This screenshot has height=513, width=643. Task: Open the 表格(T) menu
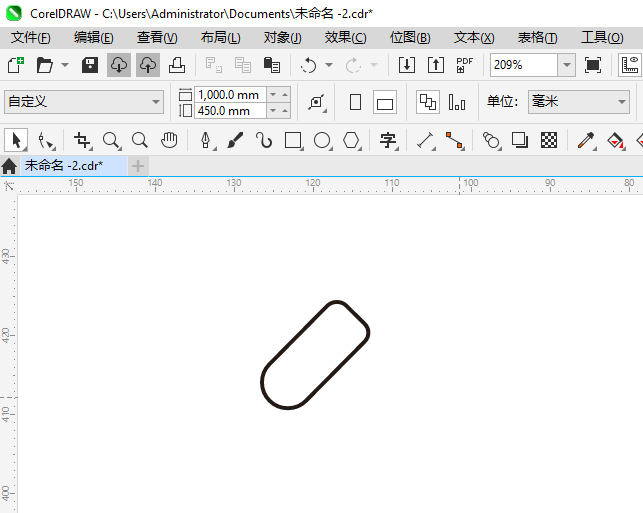coord(537,38)
